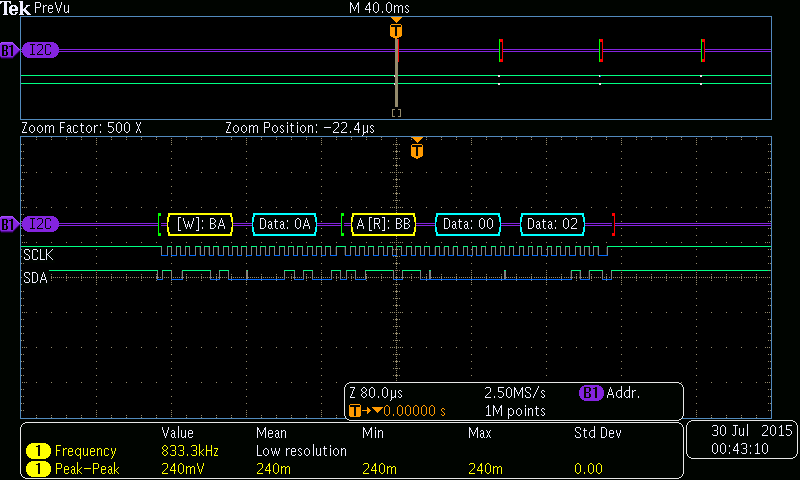Click the Mean column header
800x480 pixels.
(x=271, y=433)
